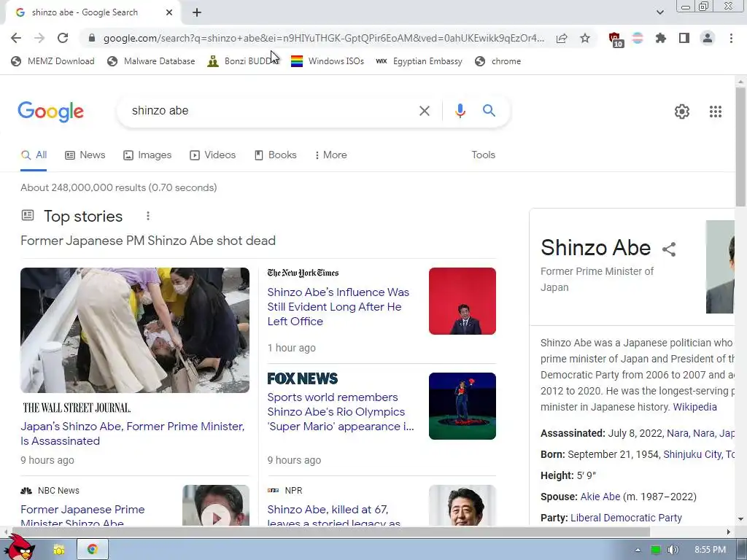Open Chrome's three-dot menu
This screenshot has width=747, height=560.
pyautogui.click(x=731, y=38)
